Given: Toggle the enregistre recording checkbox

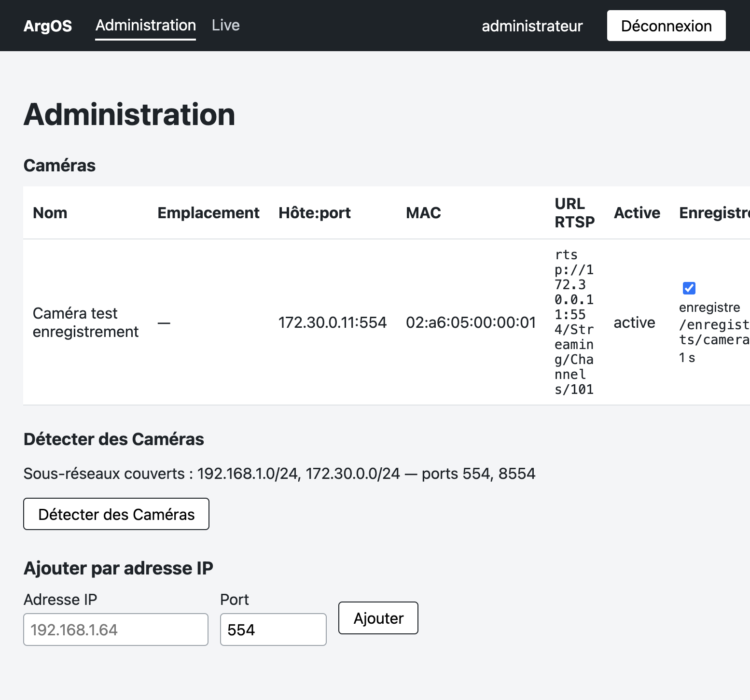Looking at the screenshot, I should pos(689,288).
